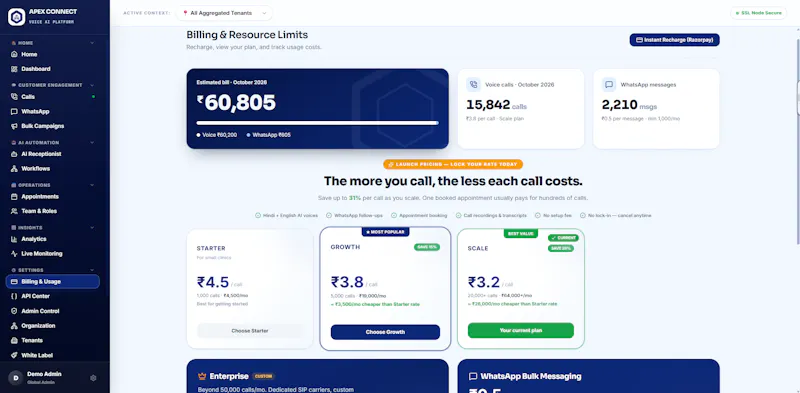Click the WhatsApp messages chat icon tile
The height and width of the screenshot is (393, 800).
(x=609, y=85)
